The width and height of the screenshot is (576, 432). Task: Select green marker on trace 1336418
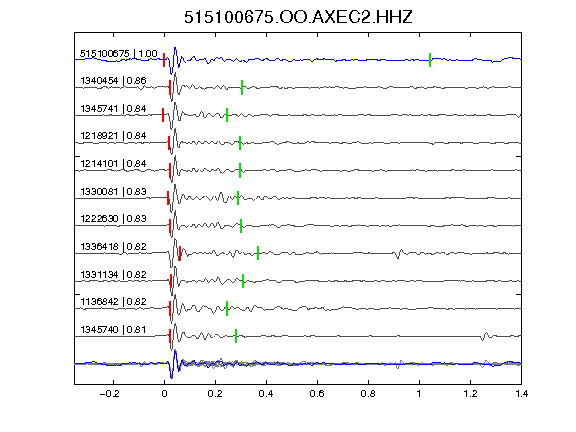coord(258,253)
